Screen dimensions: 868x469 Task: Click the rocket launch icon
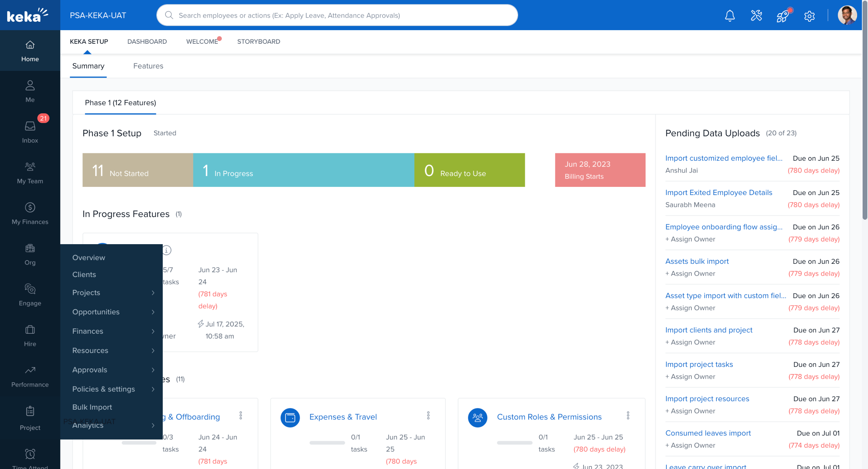(x=783, y=16)
